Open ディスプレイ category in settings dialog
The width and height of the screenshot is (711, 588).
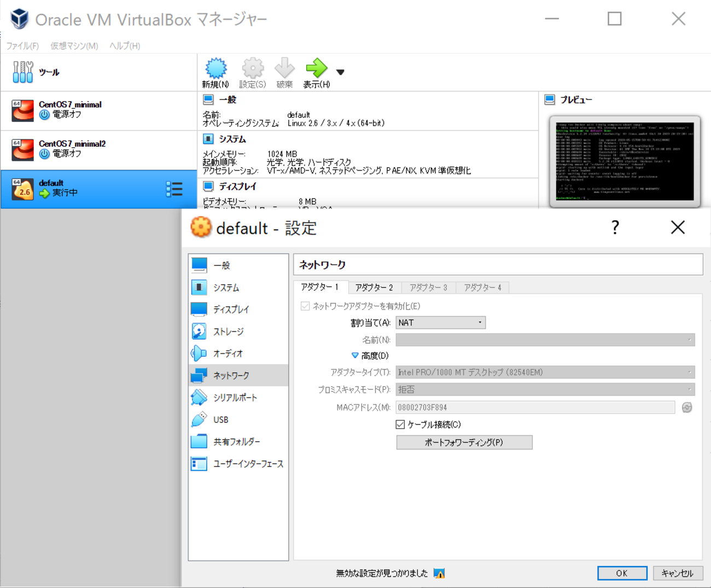[238, 309]
